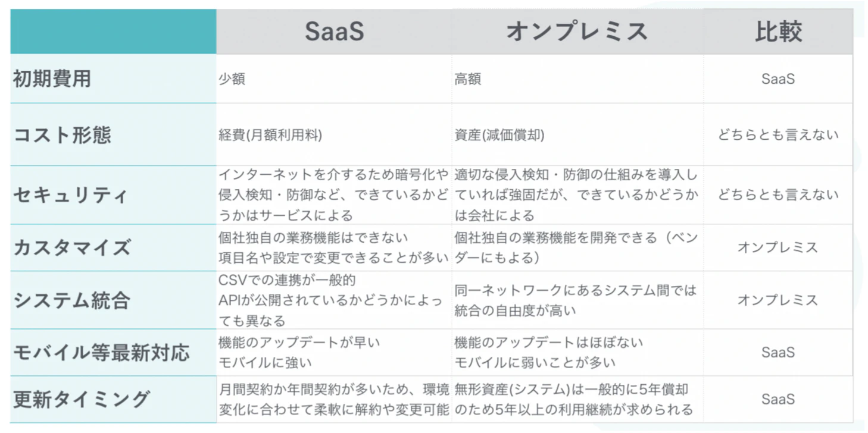Screen dimensions: 868x433
Task: Click the 比較 column header
Action: 778,32
